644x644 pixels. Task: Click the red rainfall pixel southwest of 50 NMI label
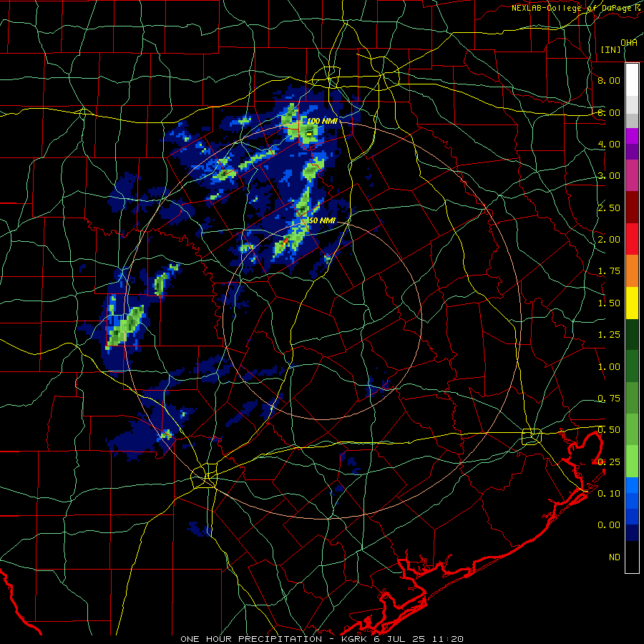286,240
